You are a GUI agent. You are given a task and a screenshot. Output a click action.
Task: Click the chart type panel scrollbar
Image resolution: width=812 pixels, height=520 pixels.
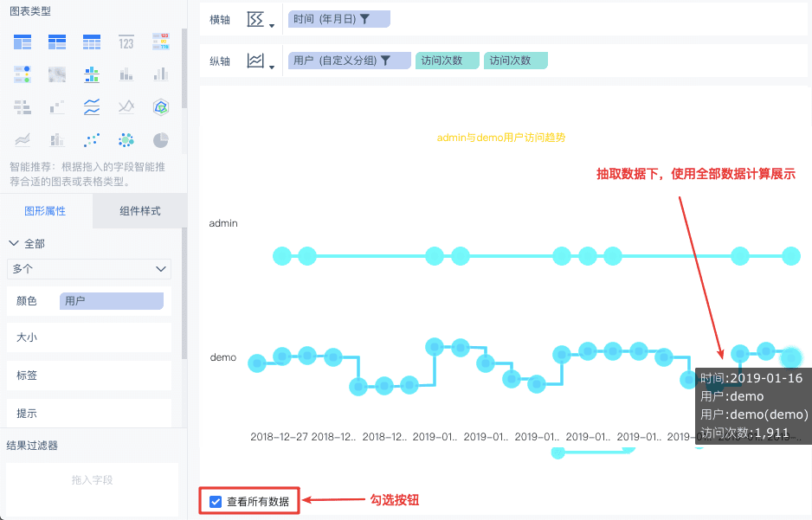coord(184,68)
